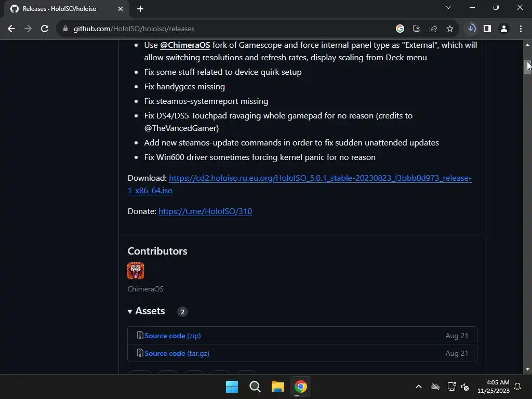Screen dimensions: 532x399
Task: Open the Windows Start menu
Action: (232, 387)
